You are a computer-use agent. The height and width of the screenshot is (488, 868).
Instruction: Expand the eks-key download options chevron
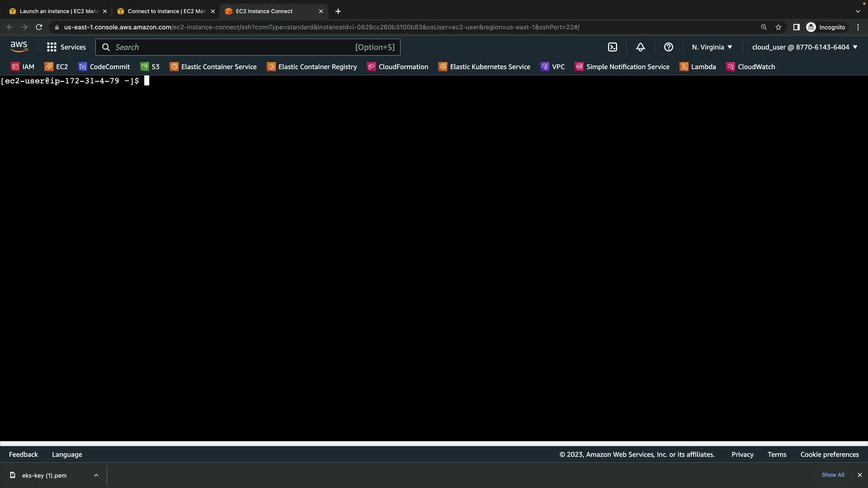[96, 475]
